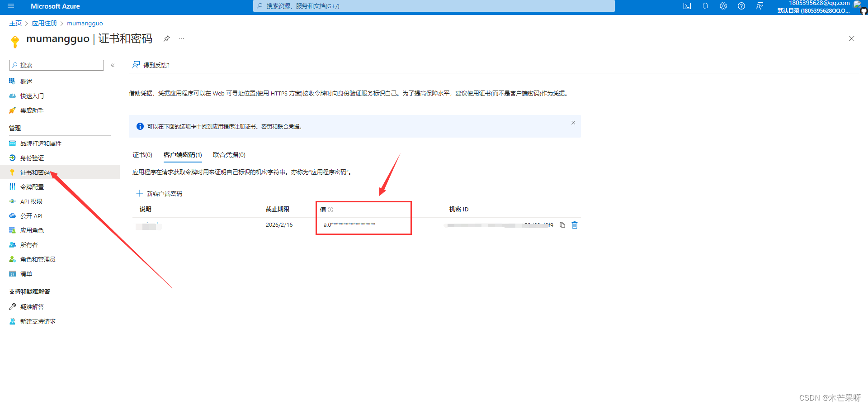Viewport: 868px width, 406px height.
Task: Click the info icon next to 值
Action: [x=330, y=210]
